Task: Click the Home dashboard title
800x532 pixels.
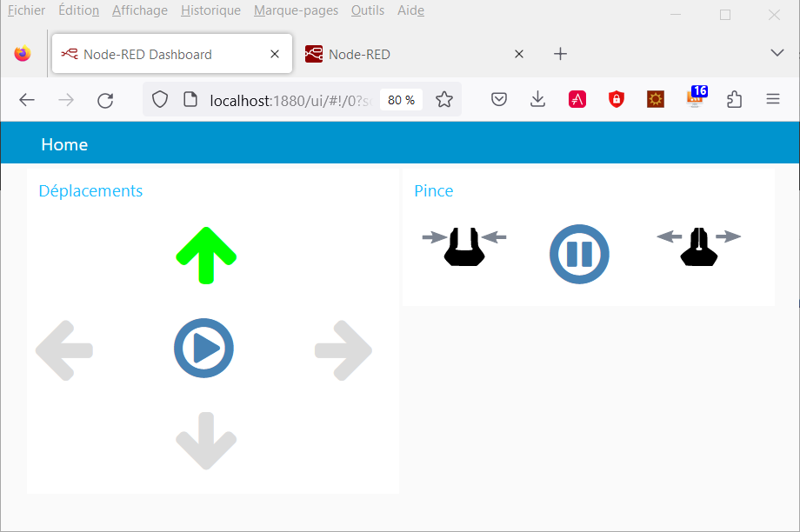Action: click(x=64, y=144)
